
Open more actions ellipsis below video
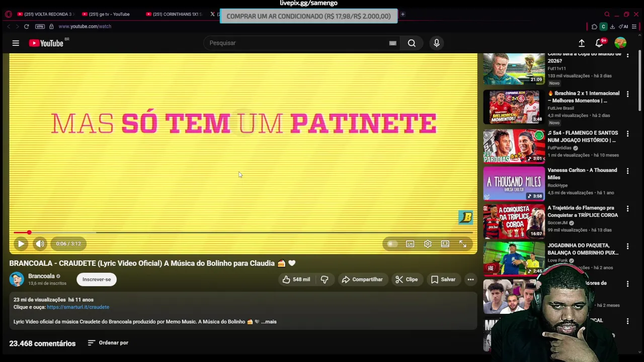470,280
